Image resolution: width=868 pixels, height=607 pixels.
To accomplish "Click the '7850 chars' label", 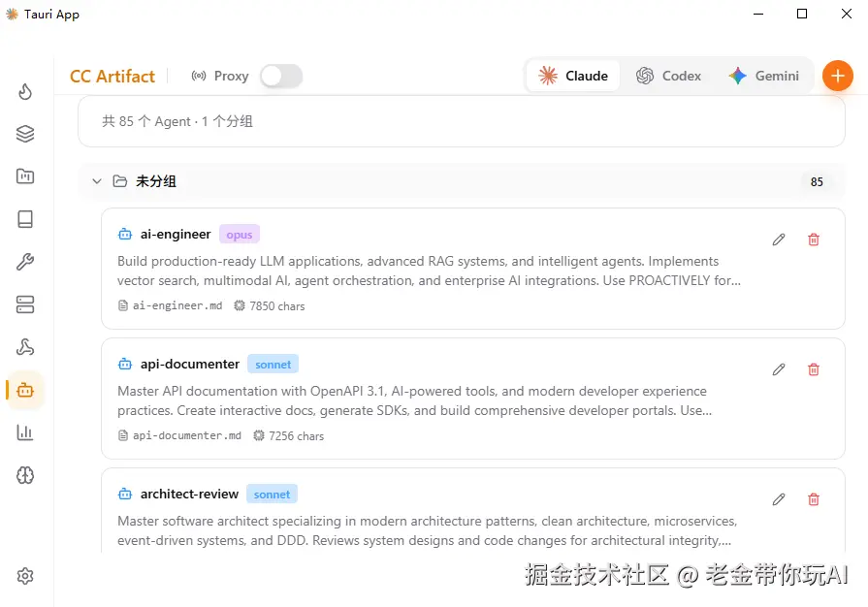I will (x=276, y=306).
